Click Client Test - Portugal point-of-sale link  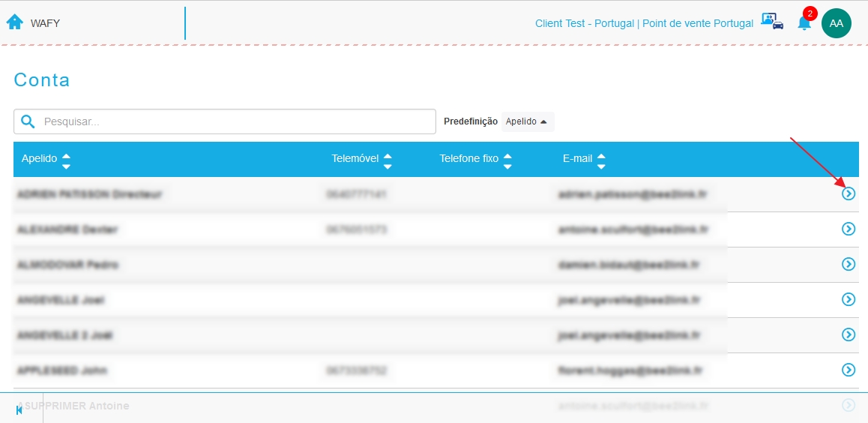(644, 24)
